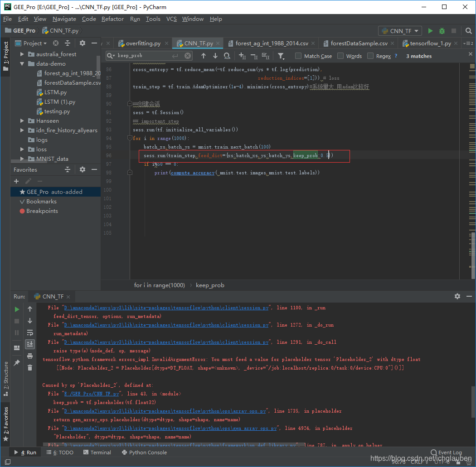The width and height of the screenshot is (476, 467).
Task: Stop the running process from toolbar
Action: pyautogui.click(x=453, y=31)
